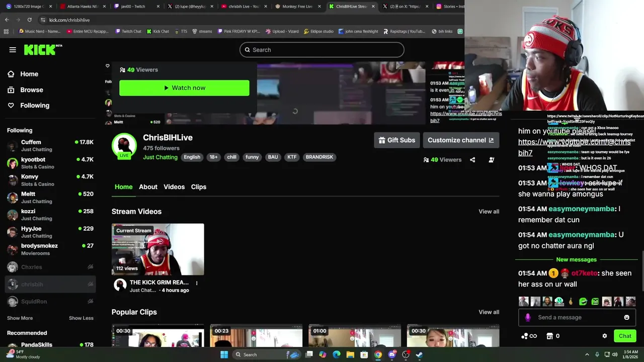This screenshot has height=362, width=644.
Task: Click the channel points infinity icon
Action: pyautogui.click(x=529, y=336)
